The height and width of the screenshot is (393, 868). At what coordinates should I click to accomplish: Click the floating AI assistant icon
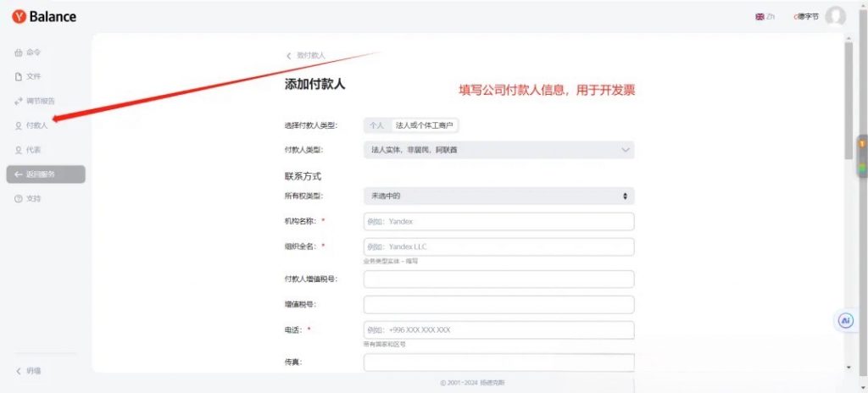(844, 321)
